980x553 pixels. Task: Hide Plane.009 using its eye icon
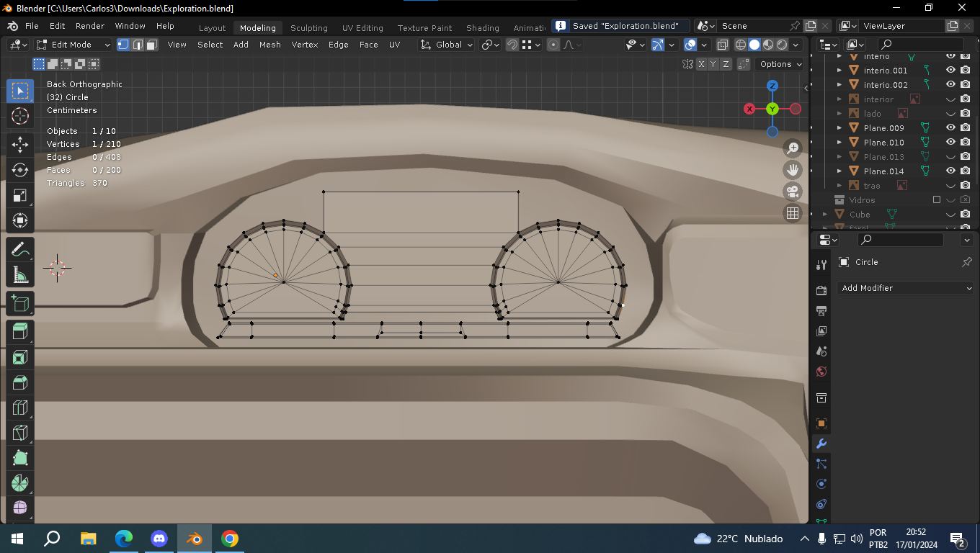coord(950,128)
